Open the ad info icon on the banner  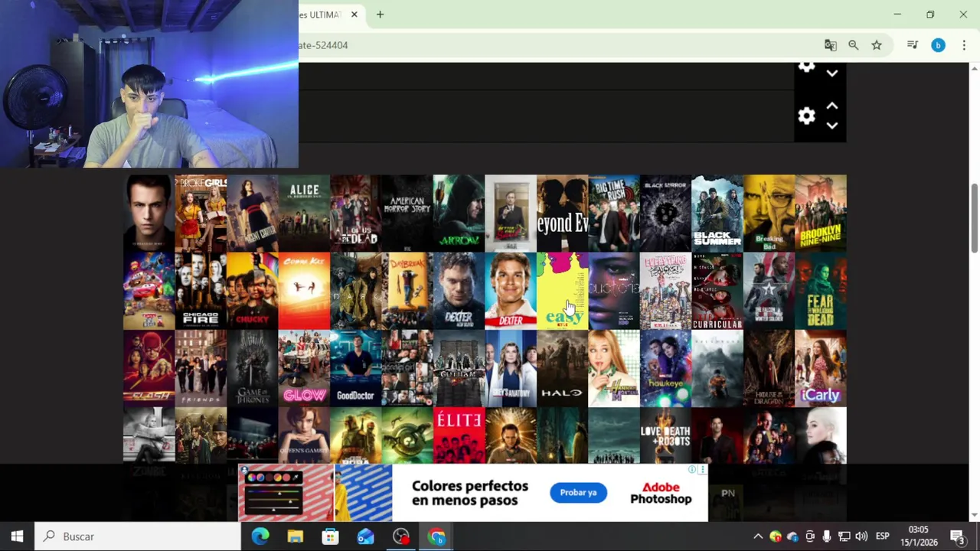pos(691,470)
